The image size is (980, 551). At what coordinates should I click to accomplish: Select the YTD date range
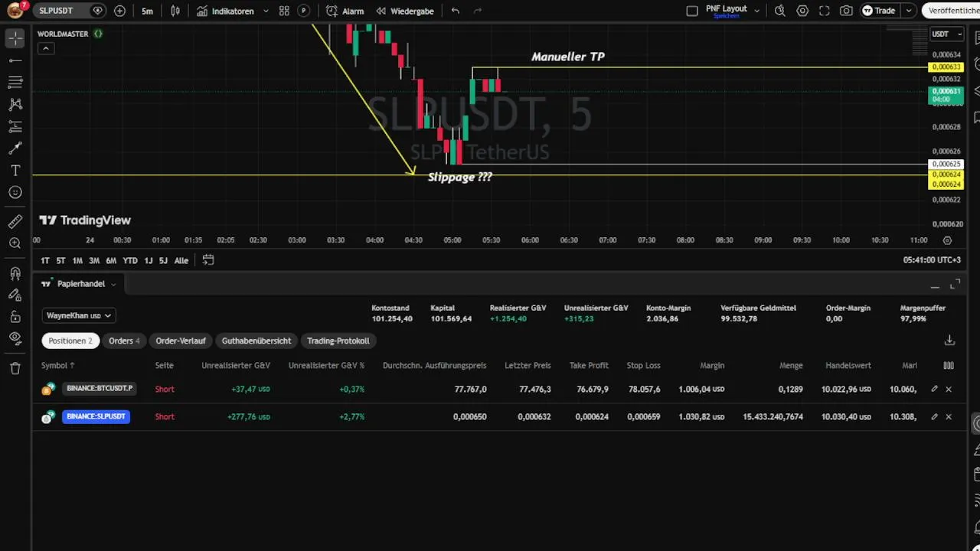(130, 260)
